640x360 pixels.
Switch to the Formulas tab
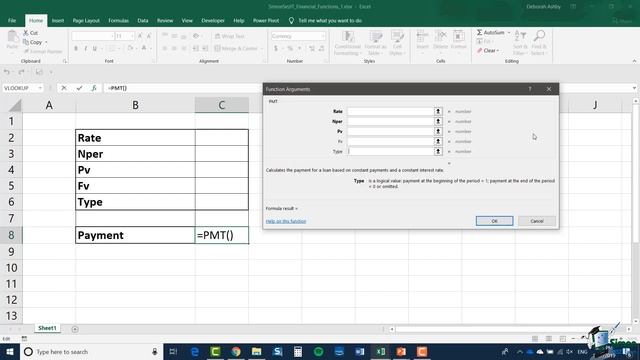118,20
